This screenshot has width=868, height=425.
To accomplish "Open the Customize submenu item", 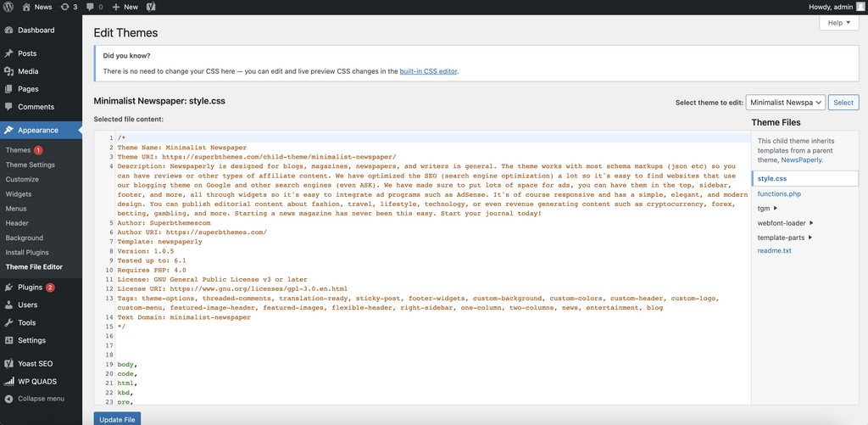I will tap(22, 179).
